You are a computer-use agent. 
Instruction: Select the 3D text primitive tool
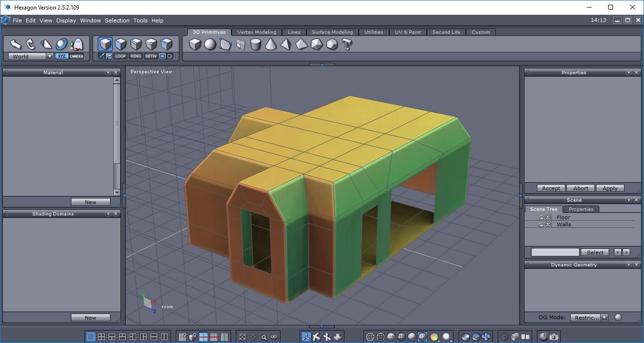pos(347,45)
